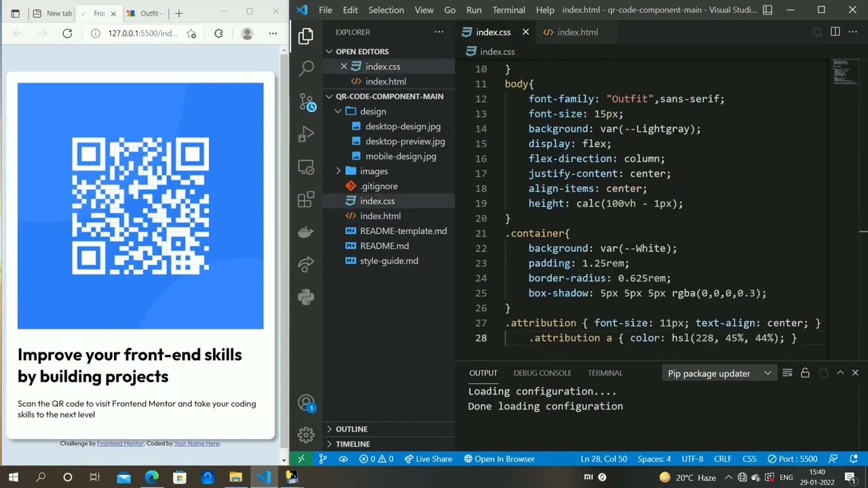This screenshot has height=488, width=868.
Task: Change the CSS language mode in the status bar
Action: click(749, 459)
